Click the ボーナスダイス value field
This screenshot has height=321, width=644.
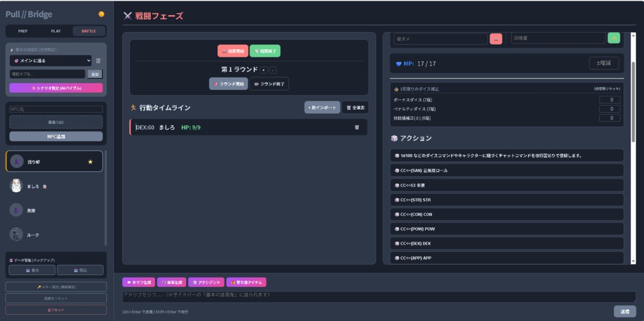[x=609, y=100]
